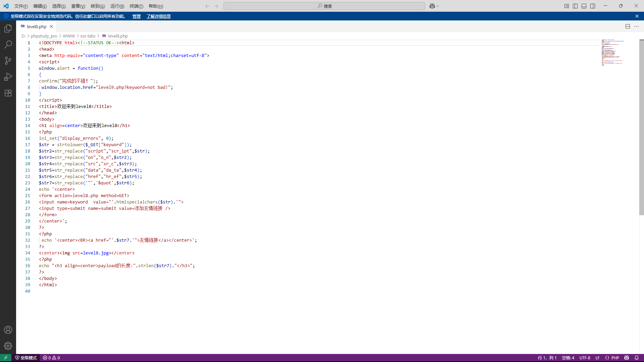Click the code minimap preview
The image size is (644, 362).
point(612,53)
